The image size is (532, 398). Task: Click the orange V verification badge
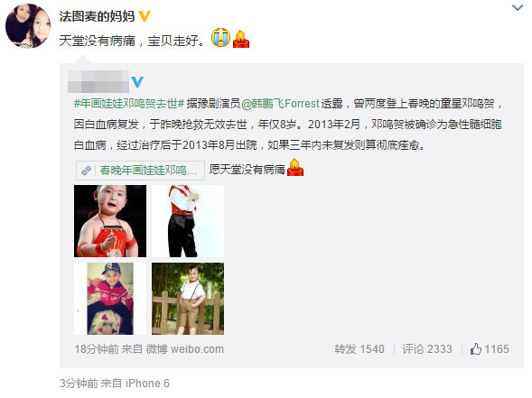(x=145, y=16)
